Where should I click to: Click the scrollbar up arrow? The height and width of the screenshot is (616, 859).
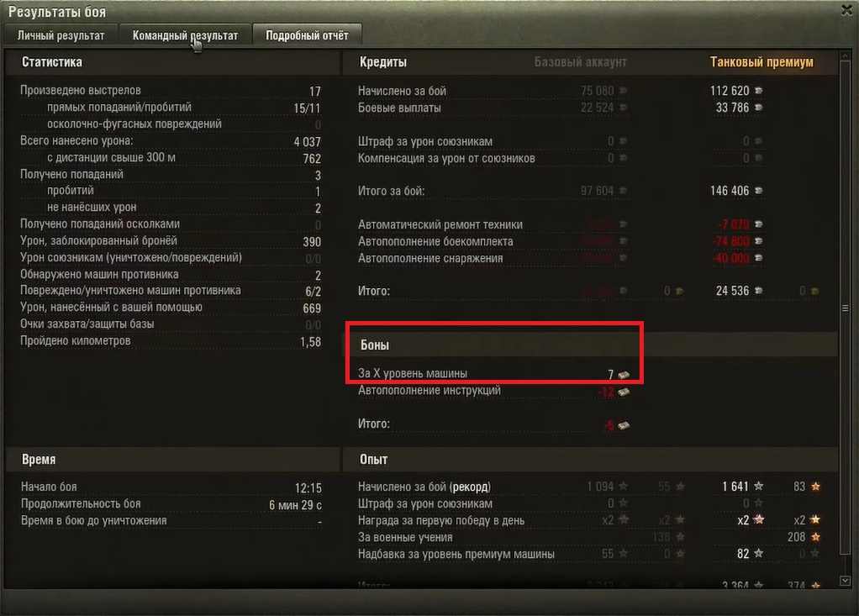pyautogui.click(x=846, y=57)
